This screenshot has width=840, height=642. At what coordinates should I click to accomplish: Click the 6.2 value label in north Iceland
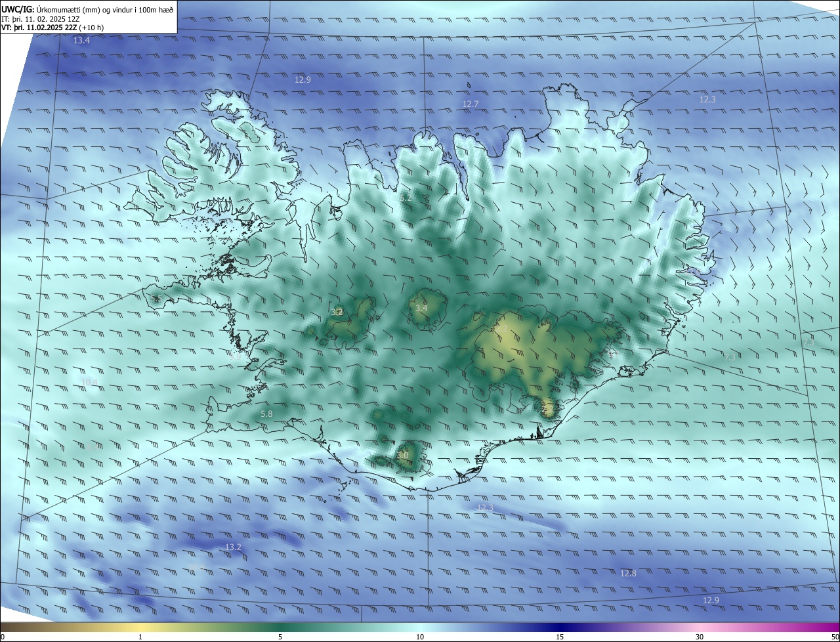click(406, 197)
